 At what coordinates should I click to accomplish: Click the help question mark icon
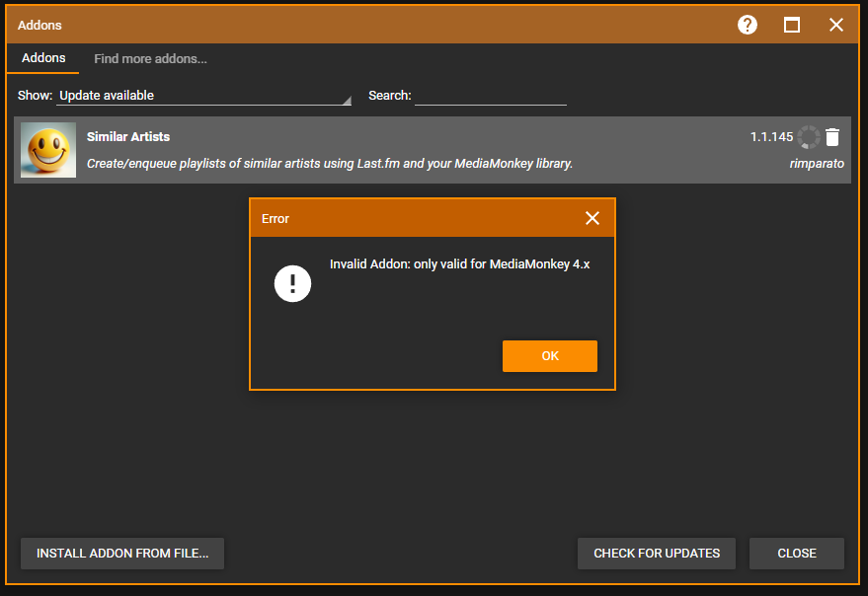pyautogui.click(x=748, y=25)
